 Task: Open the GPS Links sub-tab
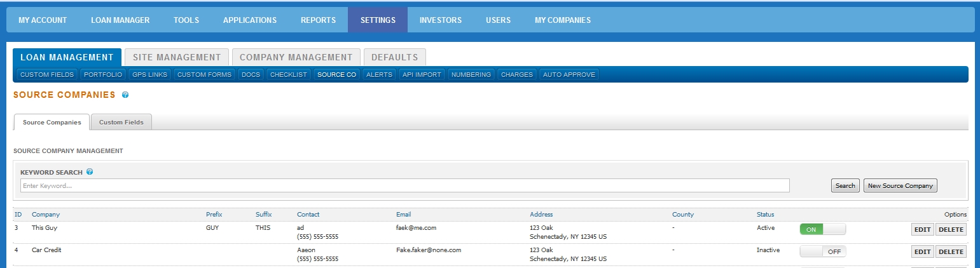click(x=149, y=75)
